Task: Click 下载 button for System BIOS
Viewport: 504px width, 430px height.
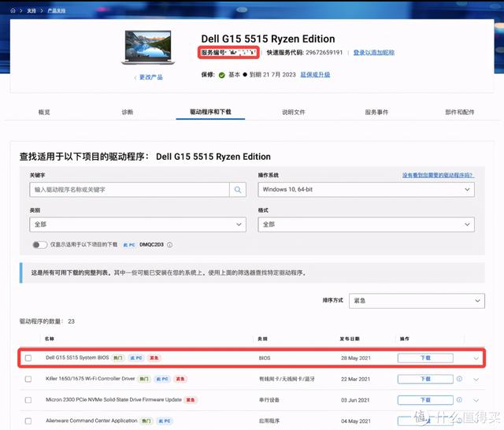Action: [x=425, y=358]
